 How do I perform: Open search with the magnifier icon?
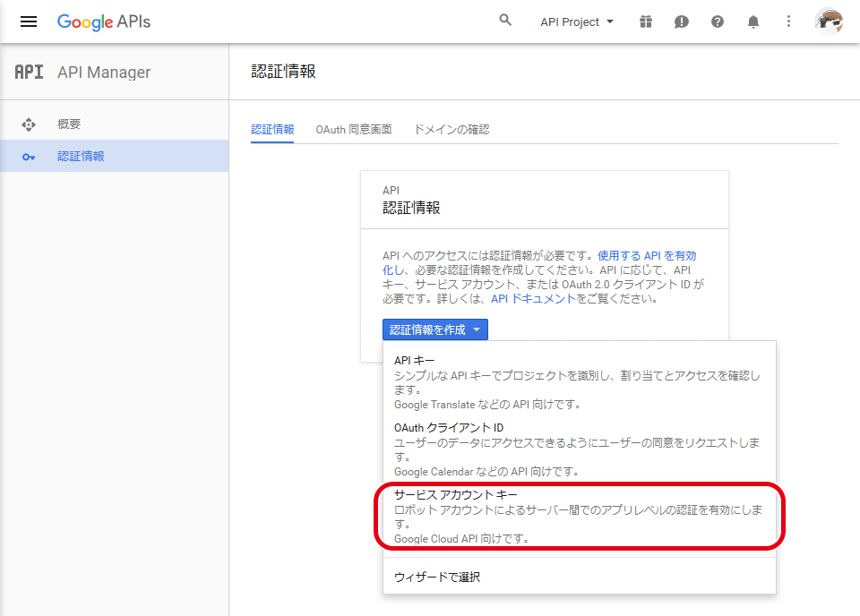[505, 21]
